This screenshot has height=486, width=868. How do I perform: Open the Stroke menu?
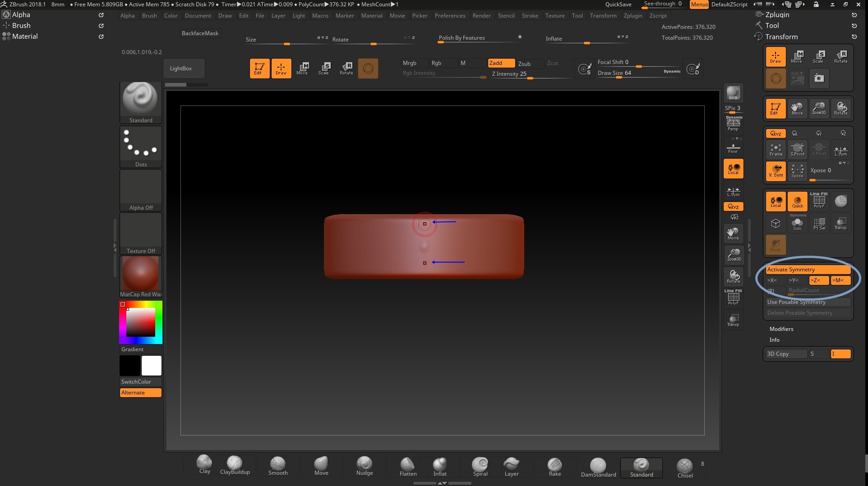[x=530, y=15]
